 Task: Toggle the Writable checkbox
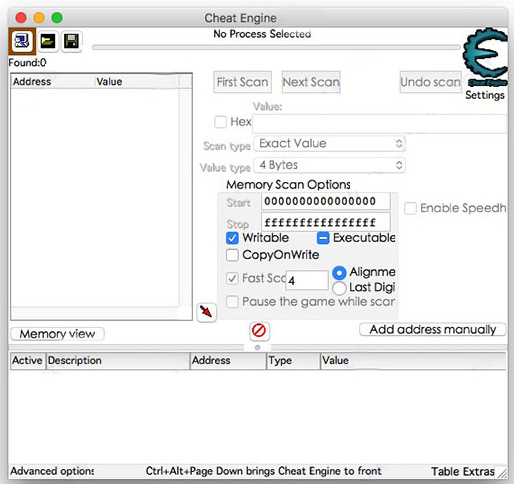(232, 238)
